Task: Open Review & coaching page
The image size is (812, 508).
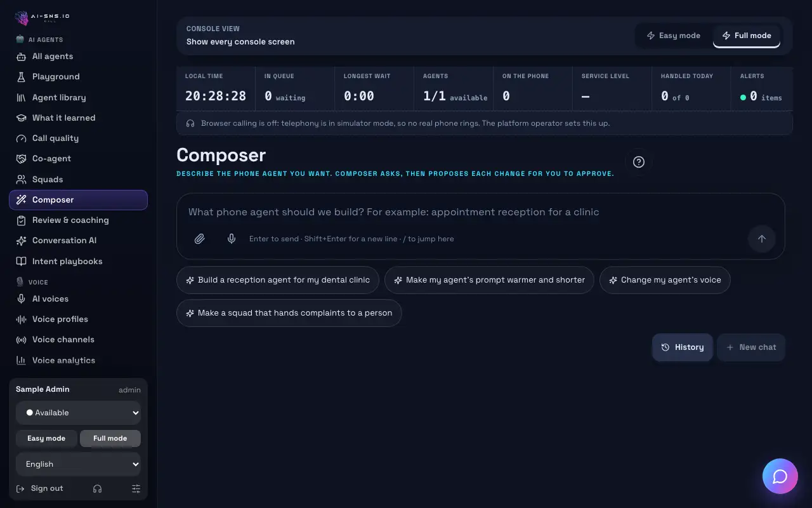Action: [78, 220]
